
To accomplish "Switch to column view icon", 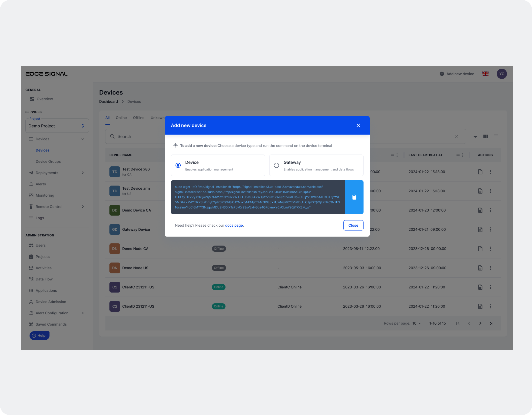I will [x=485, y=136].
